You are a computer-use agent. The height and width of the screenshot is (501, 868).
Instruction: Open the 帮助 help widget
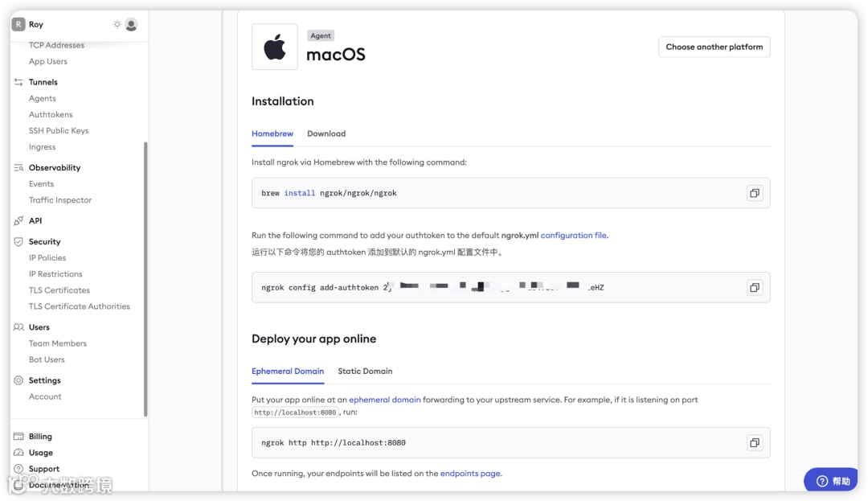pyautogui.click(x=833, y=481)
